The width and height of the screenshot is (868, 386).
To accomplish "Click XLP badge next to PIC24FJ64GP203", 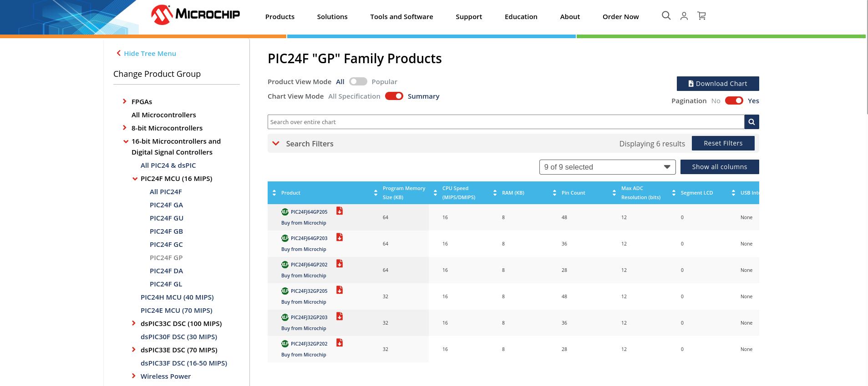I will [285, 238].
